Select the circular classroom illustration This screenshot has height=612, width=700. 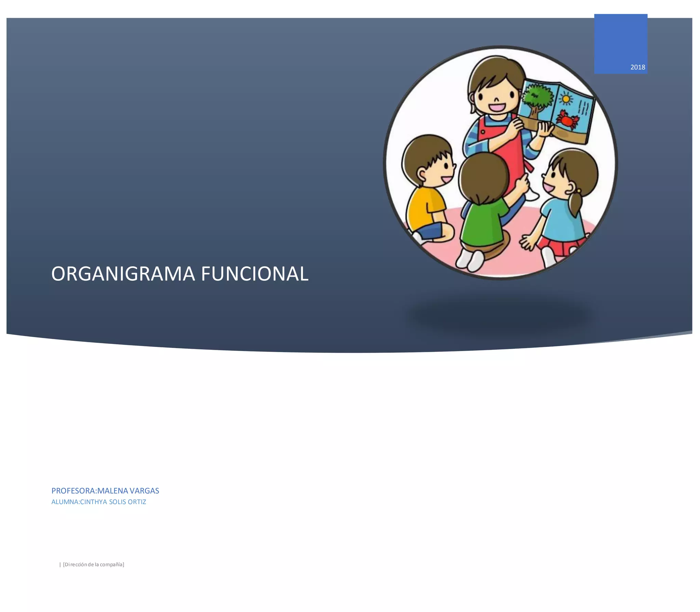(x=500, y=163)
